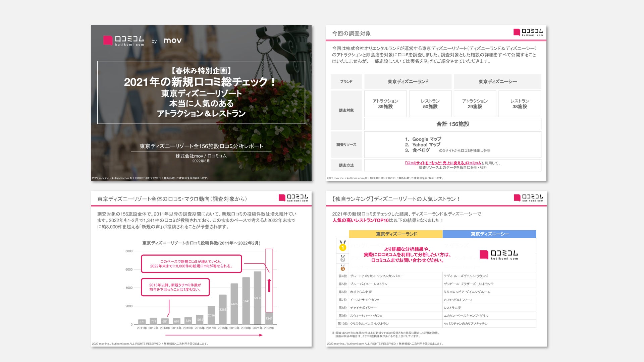Click the gold first-place medal icon
The width and height of the screenshot is (644, 362).
[342, 246]
